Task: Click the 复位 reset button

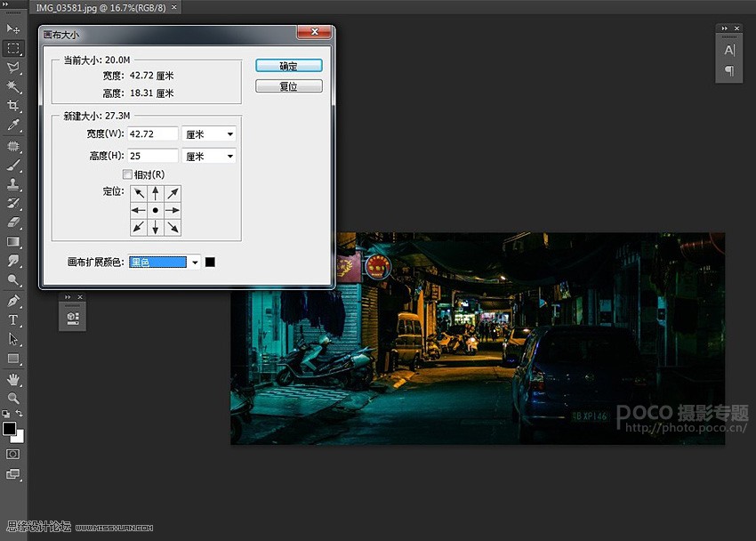Action: click(x=289, y=86)
